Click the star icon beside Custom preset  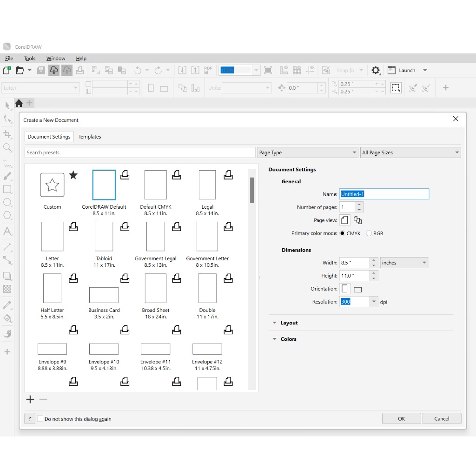(x=73, y=175)
